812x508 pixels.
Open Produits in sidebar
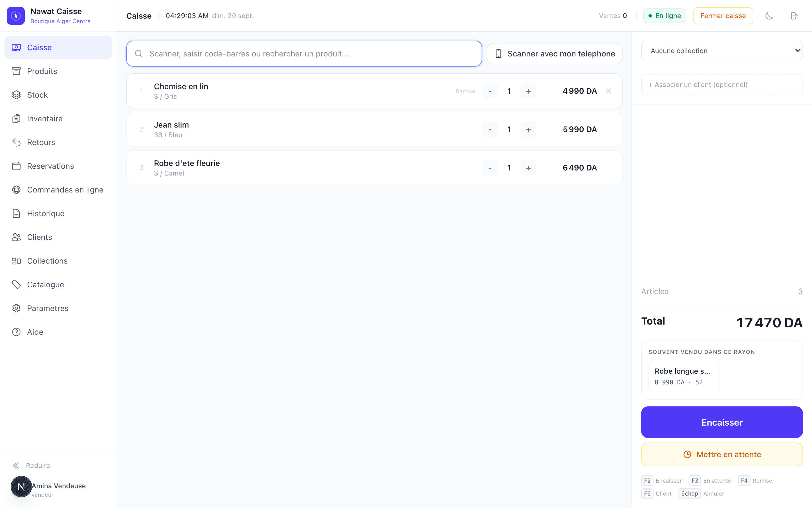pyautogui.click(x=58, y=71)
